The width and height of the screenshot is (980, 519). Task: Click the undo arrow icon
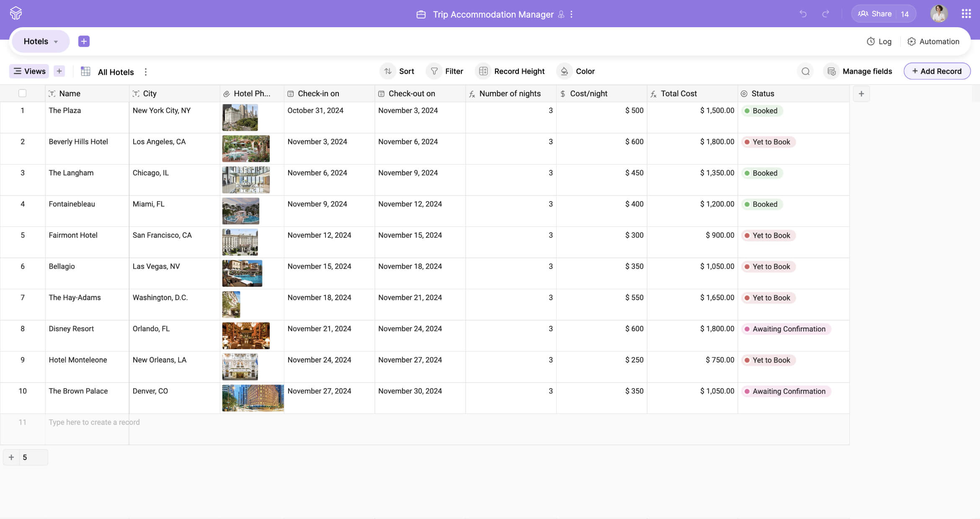(802, 14)
